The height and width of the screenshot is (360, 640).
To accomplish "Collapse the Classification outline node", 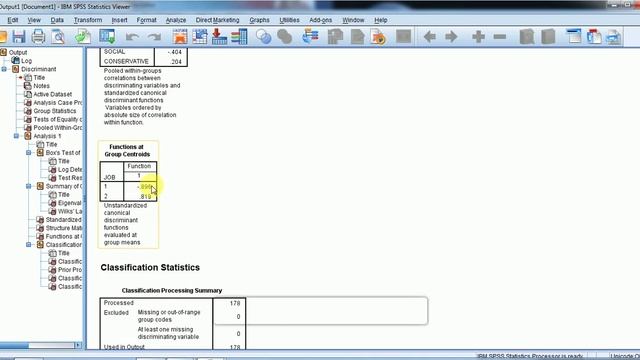I will coord(29,245).
